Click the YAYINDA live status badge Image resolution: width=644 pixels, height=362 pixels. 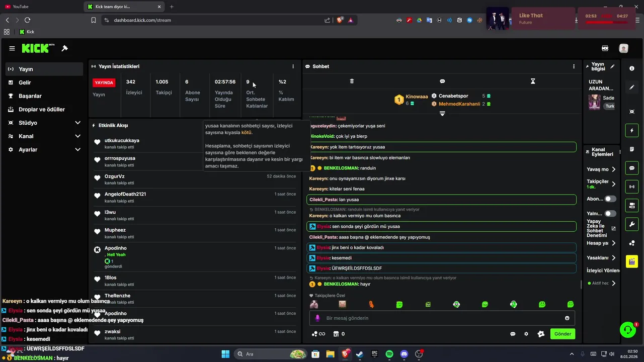click(104, 82)
